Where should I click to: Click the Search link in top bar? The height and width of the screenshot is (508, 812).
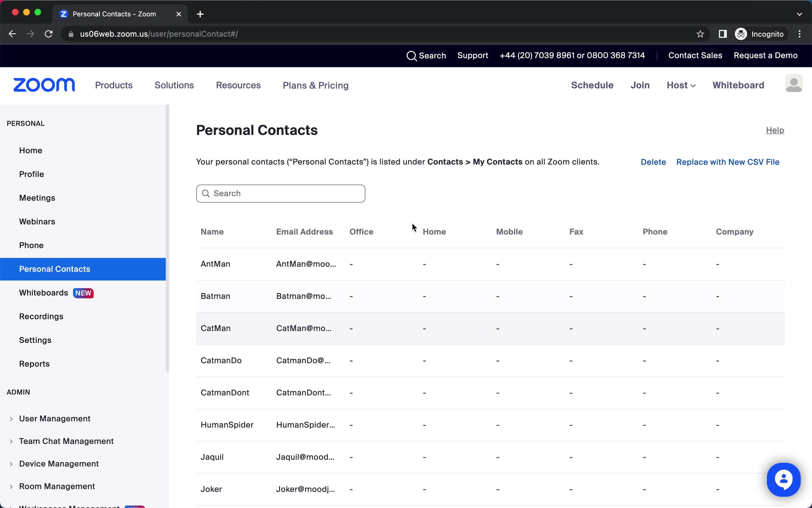pos(432,56)
